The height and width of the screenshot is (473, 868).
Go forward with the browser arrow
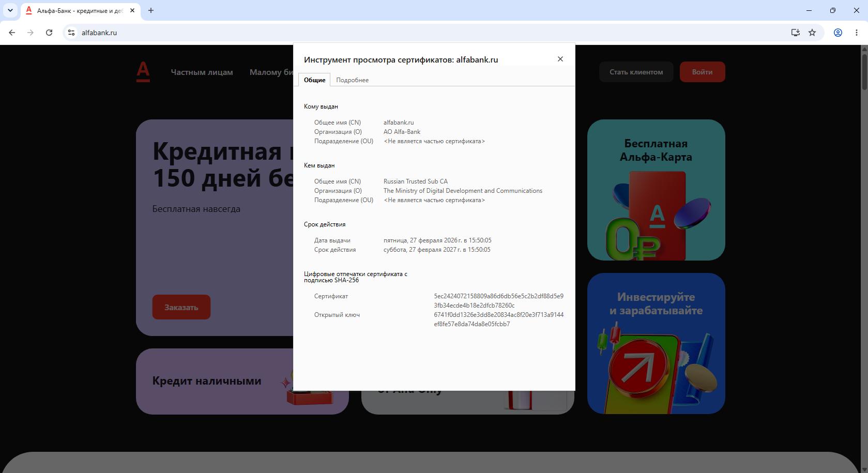tap(31, 33)
